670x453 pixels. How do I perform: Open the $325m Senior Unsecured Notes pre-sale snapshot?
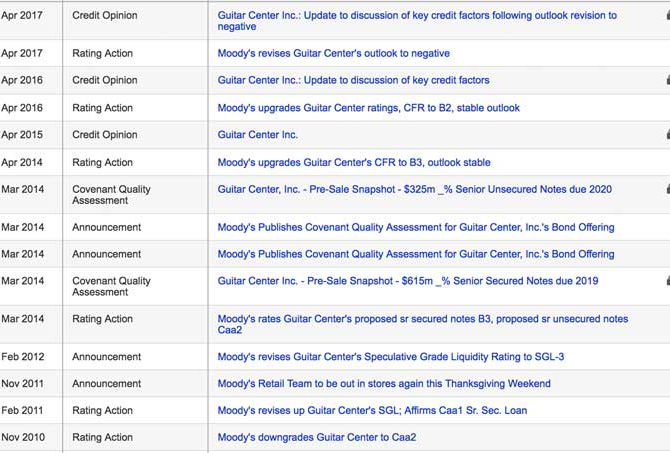pos(414,189)
